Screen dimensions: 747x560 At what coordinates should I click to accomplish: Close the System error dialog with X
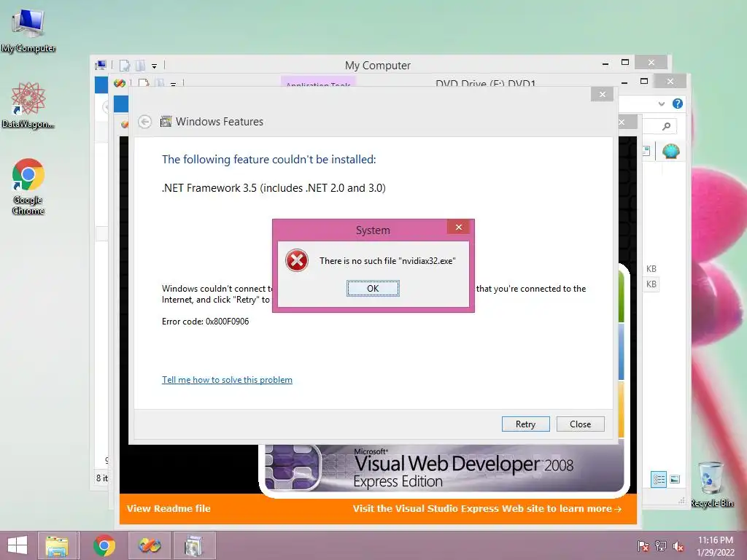(459, 227)
